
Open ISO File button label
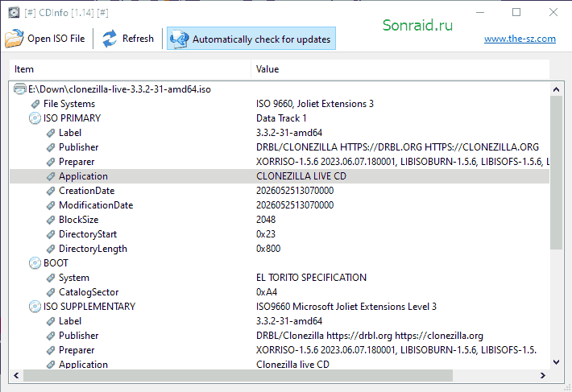point(56,39)
